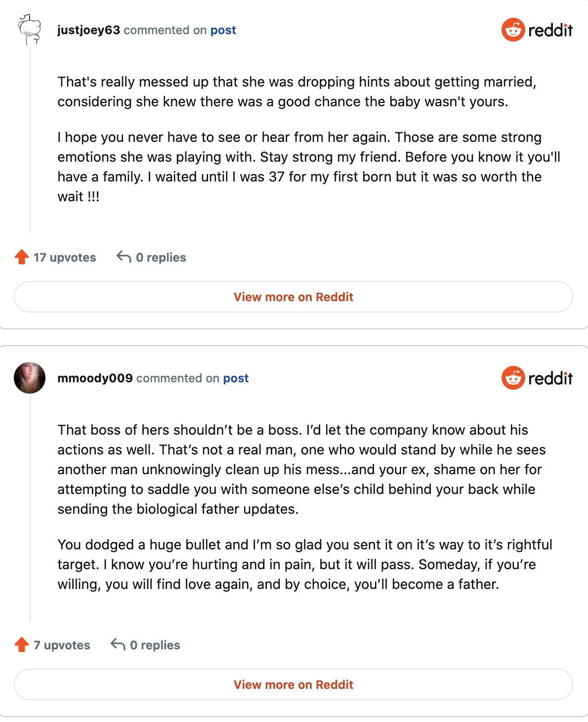
Task: Click the upvote arrow beside 7 upvotes
Action: tap(22, 645)
